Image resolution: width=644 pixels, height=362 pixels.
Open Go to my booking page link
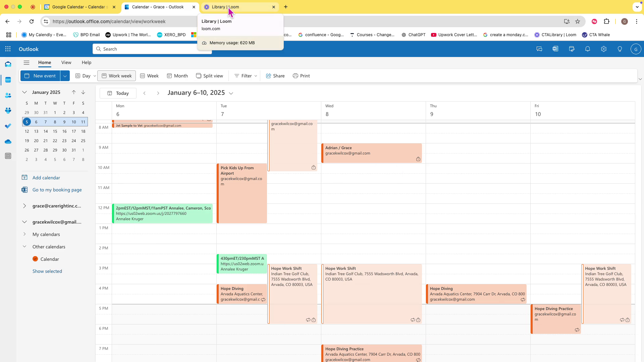pos(57,190)
